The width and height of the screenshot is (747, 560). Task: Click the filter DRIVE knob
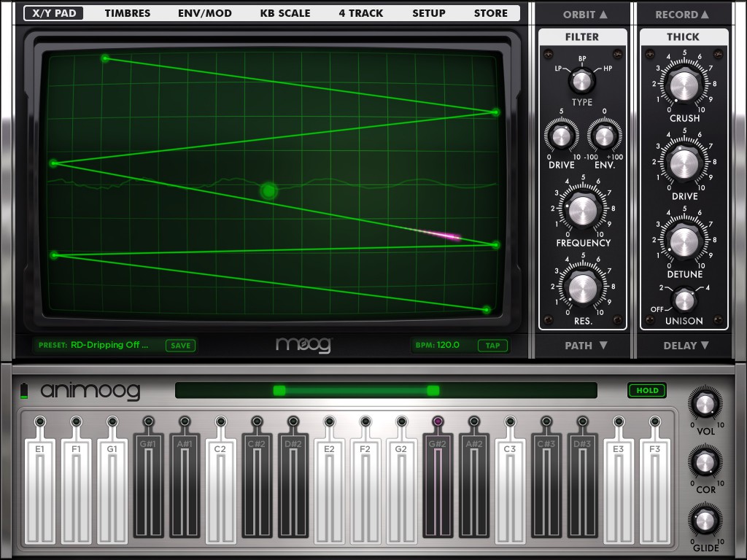562,136
